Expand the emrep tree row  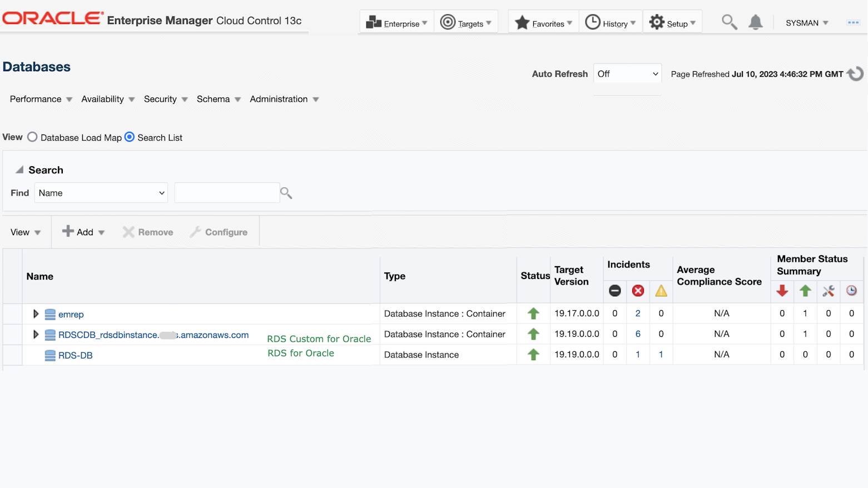pos(36,314)
